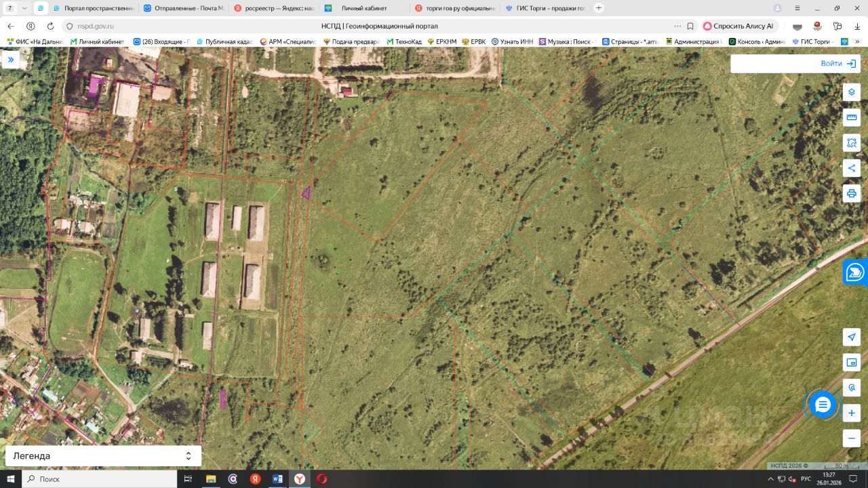Screen dimensions: 868x488
Task: Click the Войти login button
Action: pyautogui.click(x=838, y=64)
